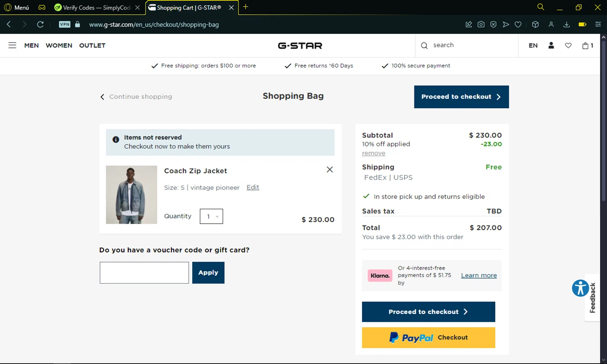The image size is (607, 364).
Task: Click browser search tabs icon
Action: point(541,7)
